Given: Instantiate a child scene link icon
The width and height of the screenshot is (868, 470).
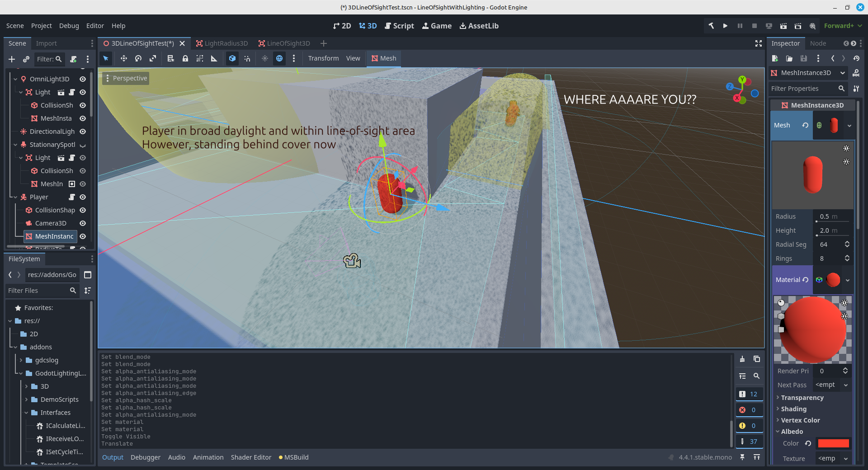Looking at the screenshot, I should tap(26, 59).
